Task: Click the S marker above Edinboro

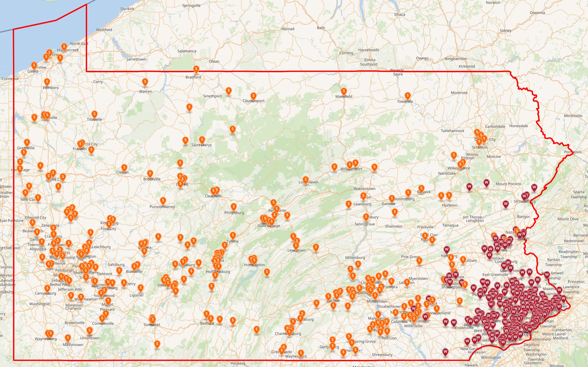Action: pos(47,82)
